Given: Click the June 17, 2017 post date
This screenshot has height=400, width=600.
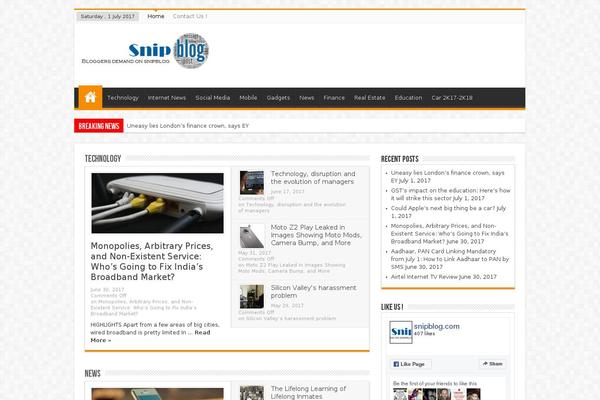Looking at the screenshot, I should 287,191.
